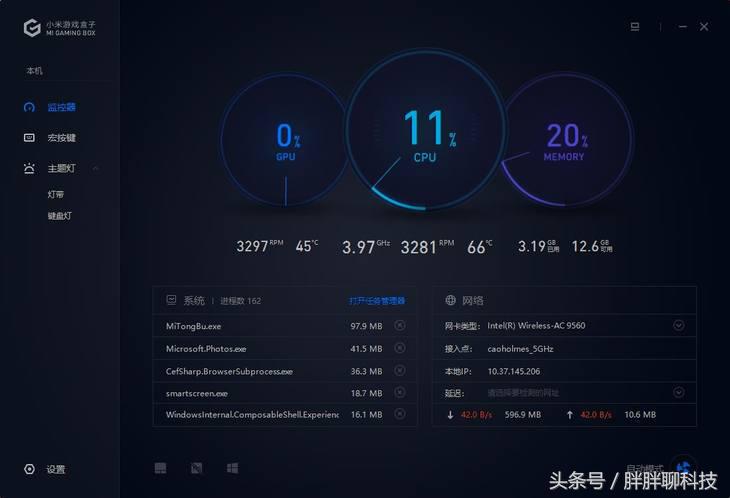730x498 pixels.
Task: Collapse the 主题灯 submenu chevron
Action: (96, 168)
